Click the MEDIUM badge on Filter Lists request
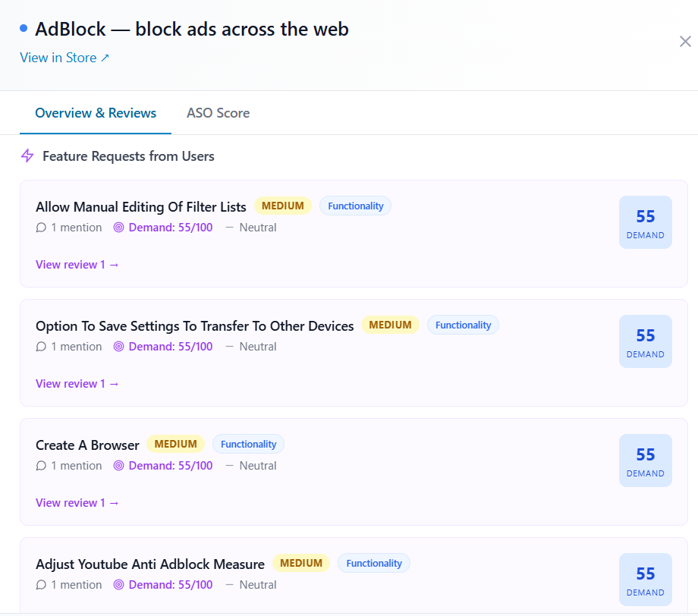The image size is (698, 616). (x=283, y=206)
